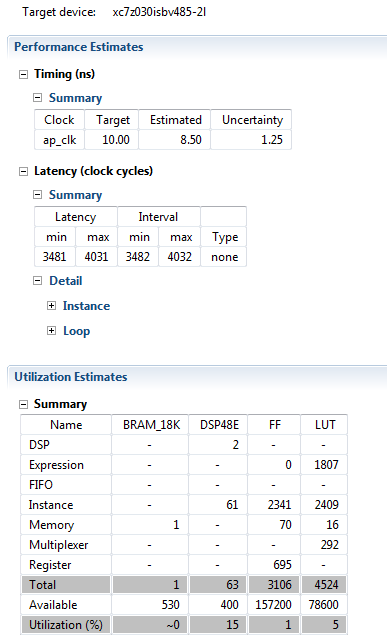This screenshot has width=387, height=642.
Task: Click the Interval header cell
Action: coord(159,217)
